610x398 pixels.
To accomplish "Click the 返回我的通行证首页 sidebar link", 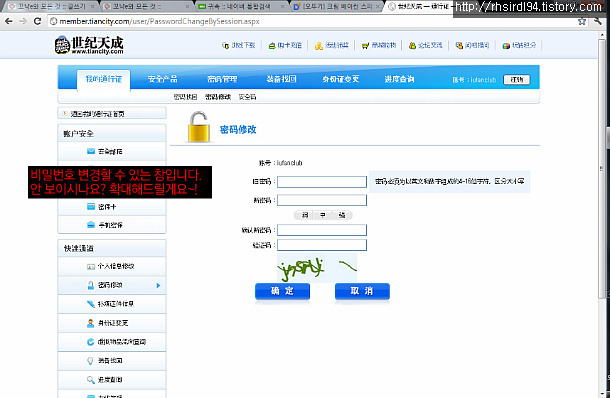I will (x=97, y=114).
